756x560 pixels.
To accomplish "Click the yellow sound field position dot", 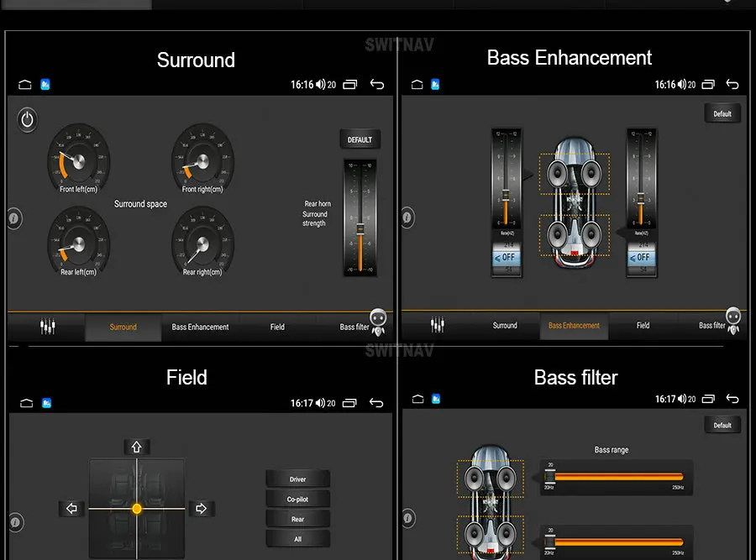I will tap(137, 509).
